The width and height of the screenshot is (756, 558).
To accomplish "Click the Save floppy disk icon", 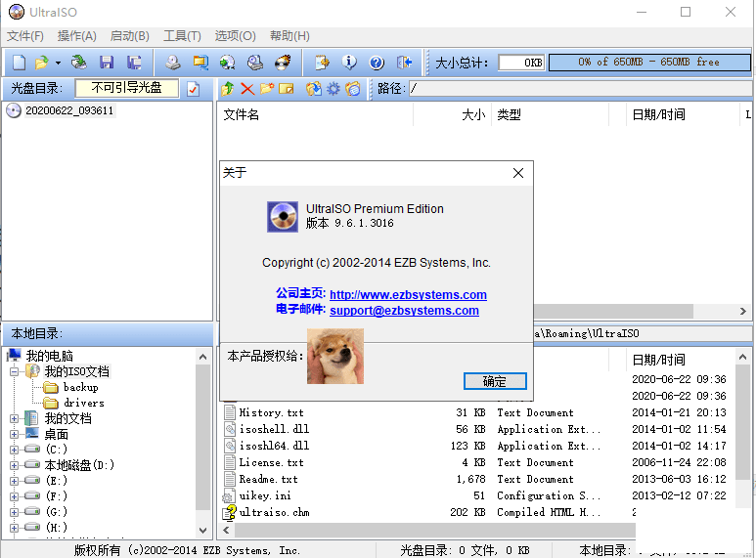I will click(106, 63).
